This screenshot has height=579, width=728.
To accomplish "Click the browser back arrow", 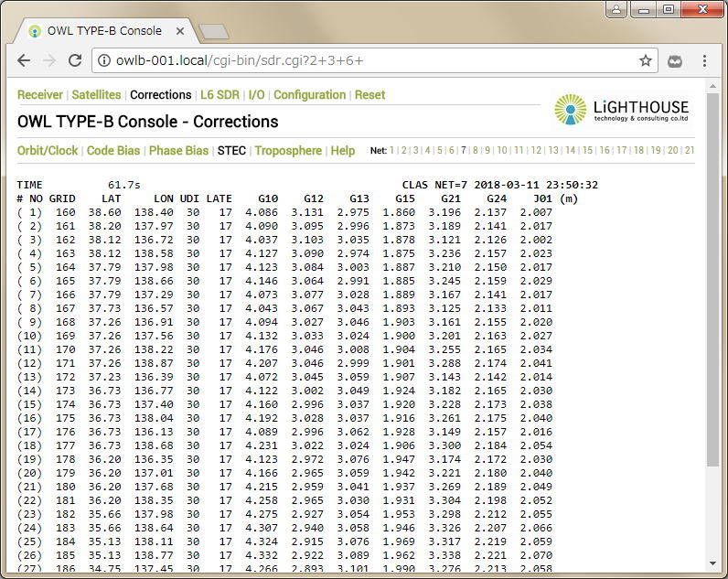I will (x=24, y=60).
